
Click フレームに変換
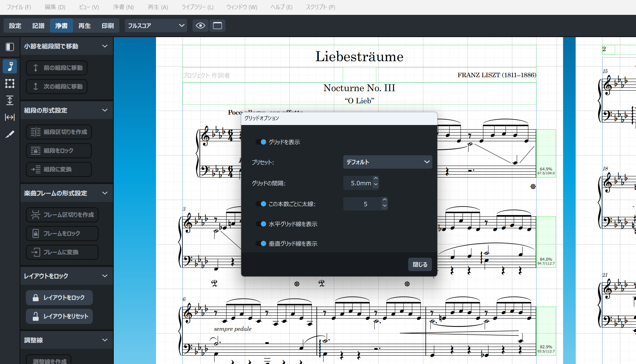tap(62, 252)
